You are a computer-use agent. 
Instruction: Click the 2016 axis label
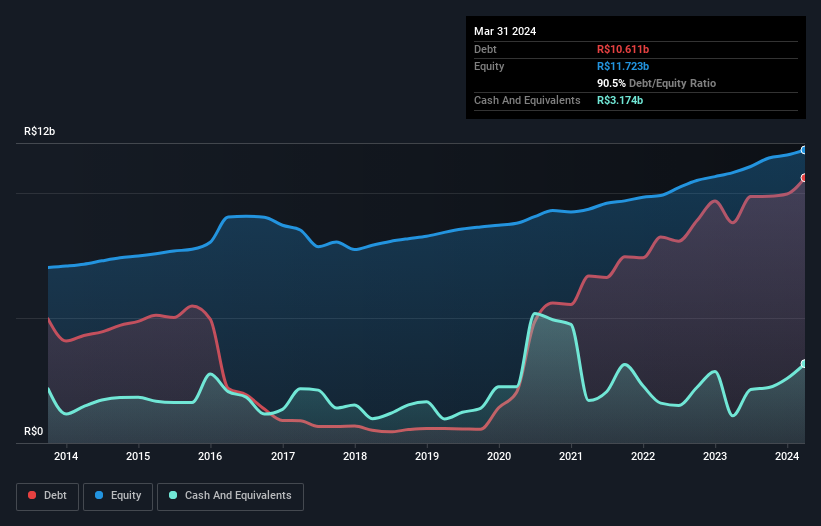(210, 456)
